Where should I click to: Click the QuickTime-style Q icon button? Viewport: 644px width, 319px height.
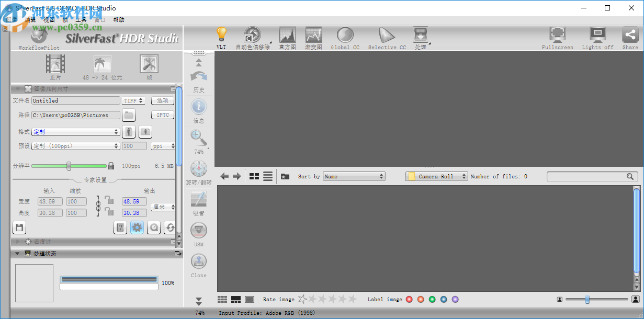pyautogui.click(x=154, y=227)
